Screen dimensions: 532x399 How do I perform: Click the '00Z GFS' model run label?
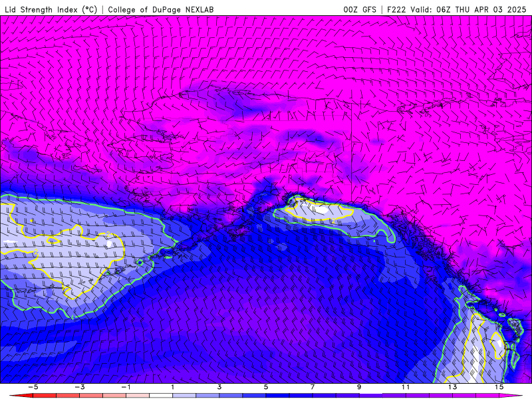[360, 9]
